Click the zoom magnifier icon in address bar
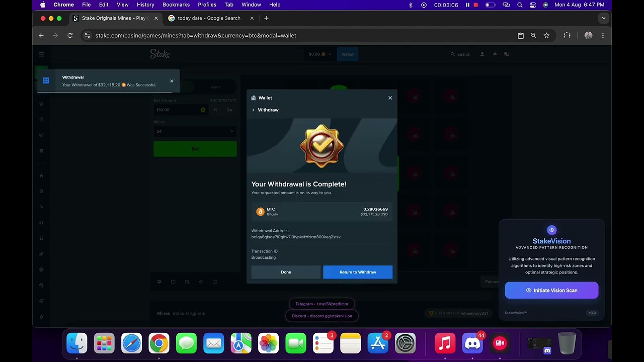644x362 pixels. coord(533,35)
